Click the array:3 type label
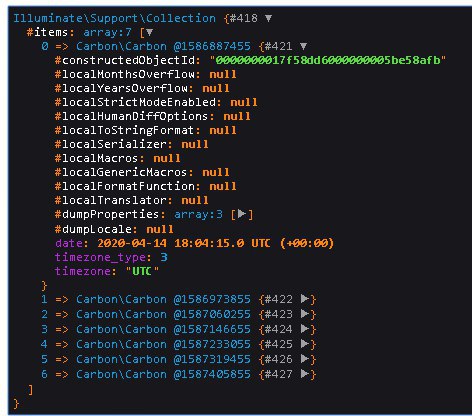The image size is (472, 416). pos(198,214)
